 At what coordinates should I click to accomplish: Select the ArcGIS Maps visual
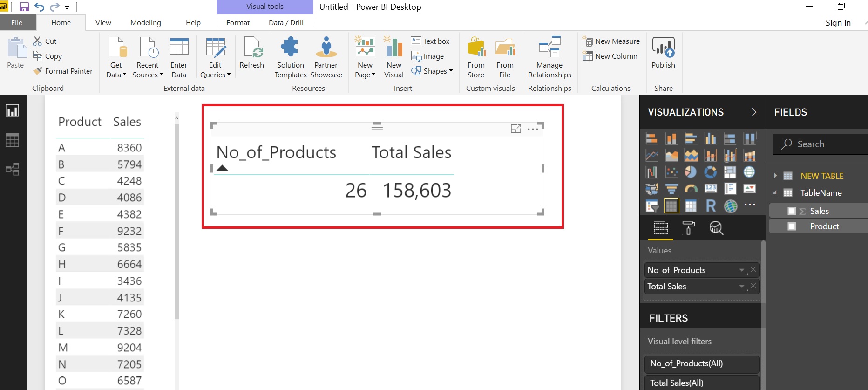click(730, 205)
